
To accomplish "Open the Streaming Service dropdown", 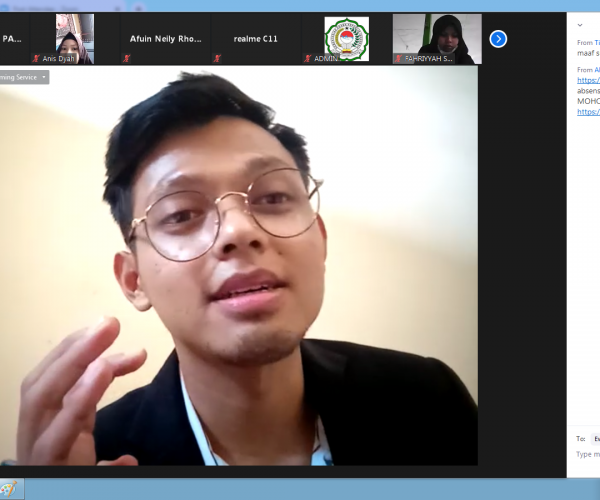I will (24, 77).
